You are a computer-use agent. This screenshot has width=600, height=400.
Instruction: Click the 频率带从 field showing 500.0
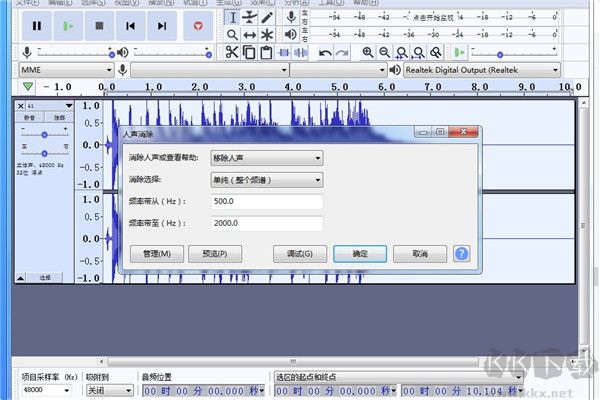tap(266, 202)
